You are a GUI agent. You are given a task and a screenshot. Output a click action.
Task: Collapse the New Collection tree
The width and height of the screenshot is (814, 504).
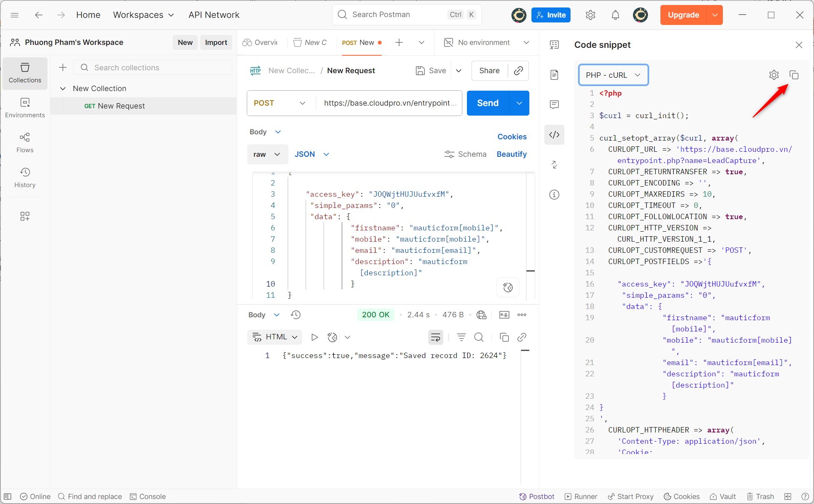(x=63, y=89)
